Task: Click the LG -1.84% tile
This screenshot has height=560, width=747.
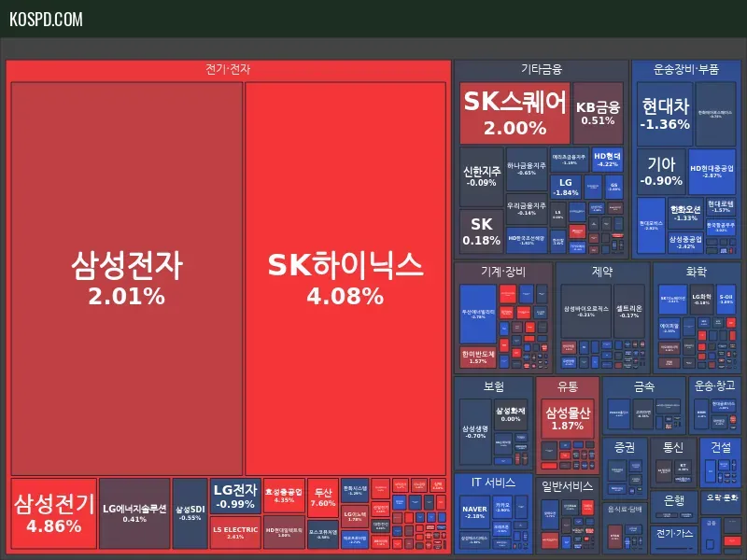Action: 566,187
